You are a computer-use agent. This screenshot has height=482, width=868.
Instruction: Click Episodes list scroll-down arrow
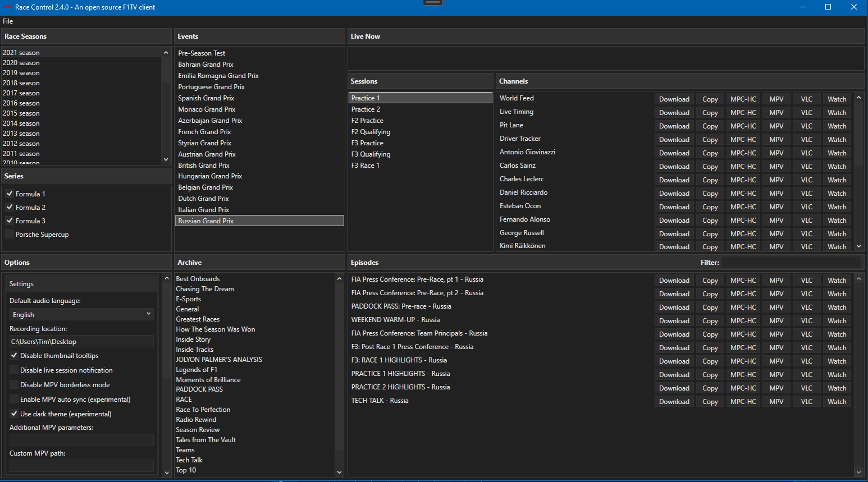tap(858, 472)
